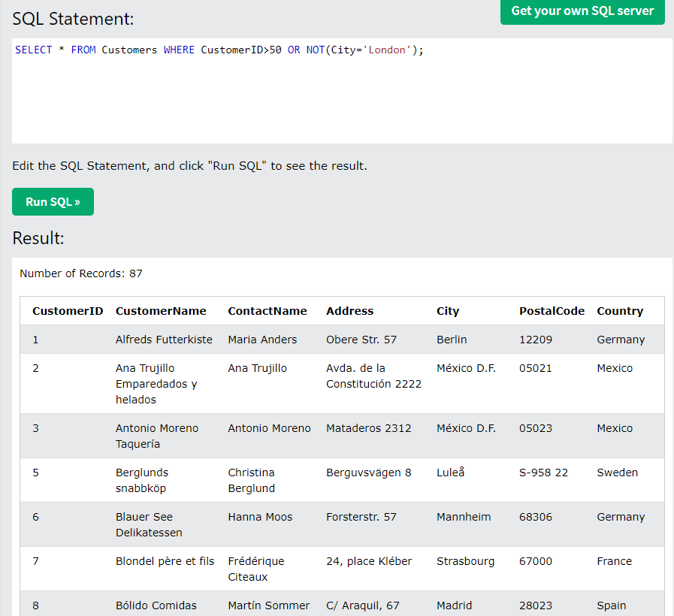Click the Hanna Moos contact cell
The height and width of the screenshot is (616, 674).
[x=260, y=517]
